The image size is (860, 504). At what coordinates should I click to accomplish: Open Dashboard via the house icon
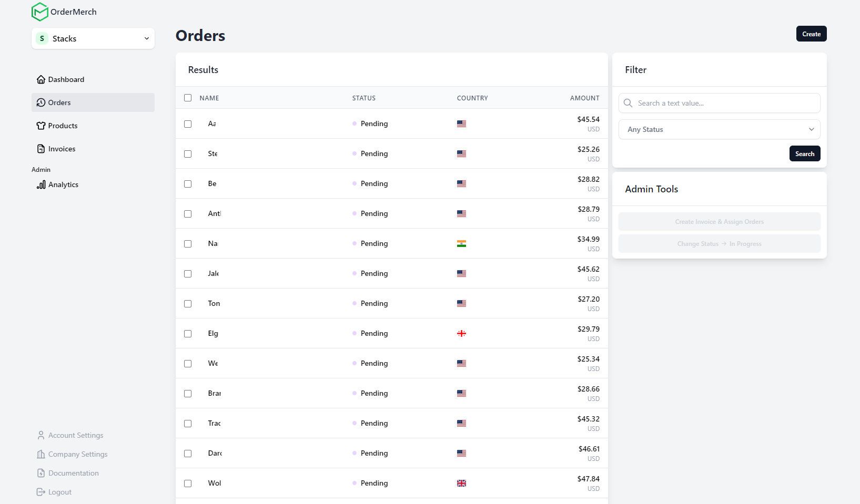pos(41,79)
